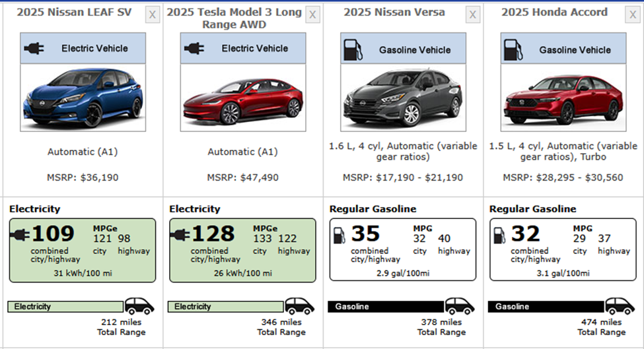
Task: Click the Accord Gasoline range bar
Action: 546,307
